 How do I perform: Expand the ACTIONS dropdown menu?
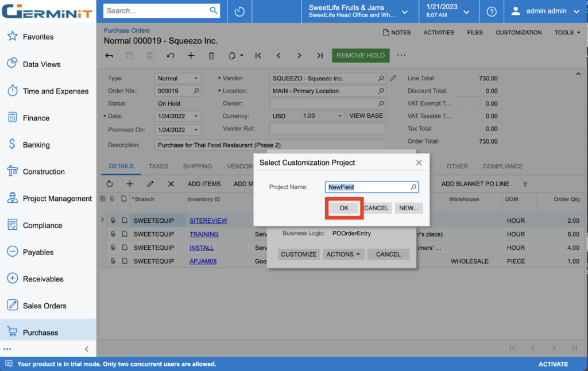pos(343,254)
